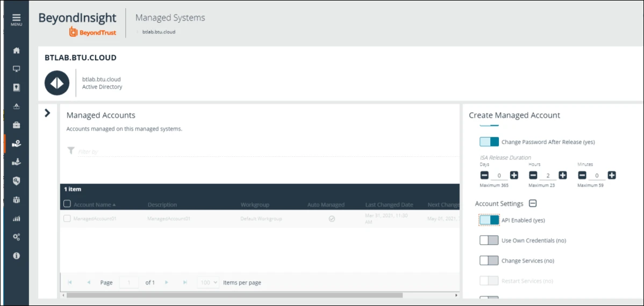Image resolution: width=644 pixels, height=306 pixels.
Task: Click the Filter by input field
Action: pos(268,152)
